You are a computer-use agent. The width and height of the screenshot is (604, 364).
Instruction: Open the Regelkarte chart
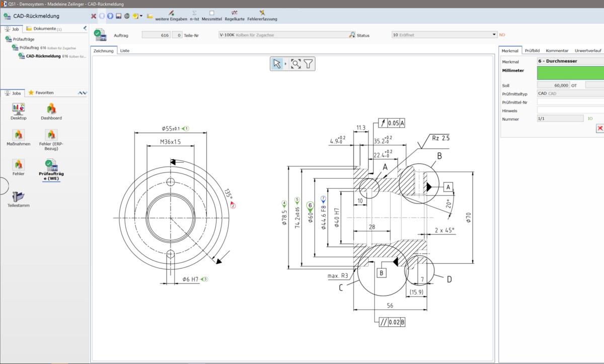tap(235, 16)
